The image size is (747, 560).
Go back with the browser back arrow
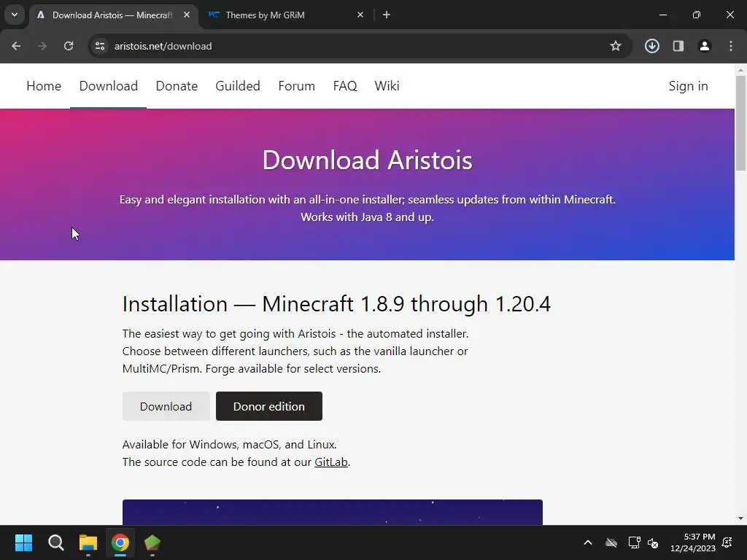tap(16, 46)
